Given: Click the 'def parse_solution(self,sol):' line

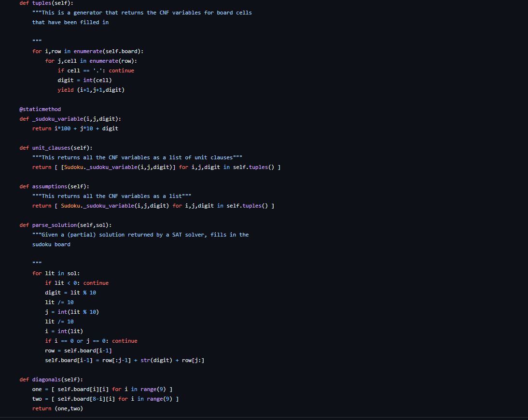Looking at the screenshot, I should (x=66, y=225).
